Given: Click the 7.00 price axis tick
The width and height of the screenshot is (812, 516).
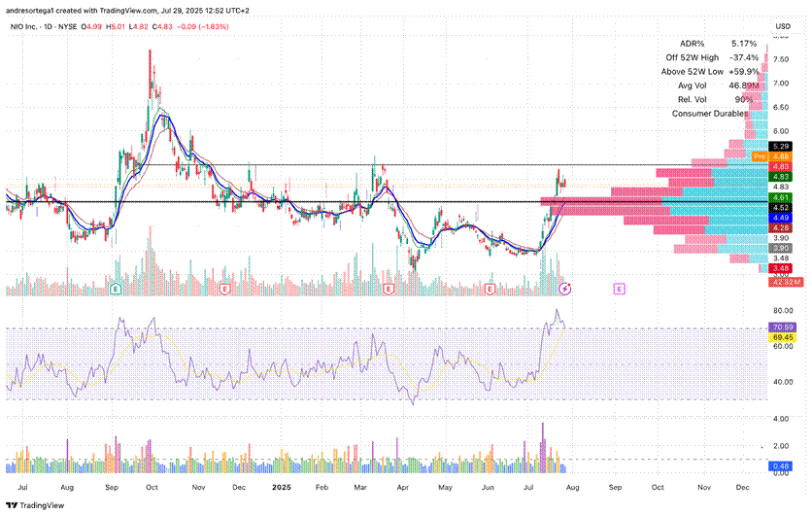Looking at the screenshot, I should (781, 84).
